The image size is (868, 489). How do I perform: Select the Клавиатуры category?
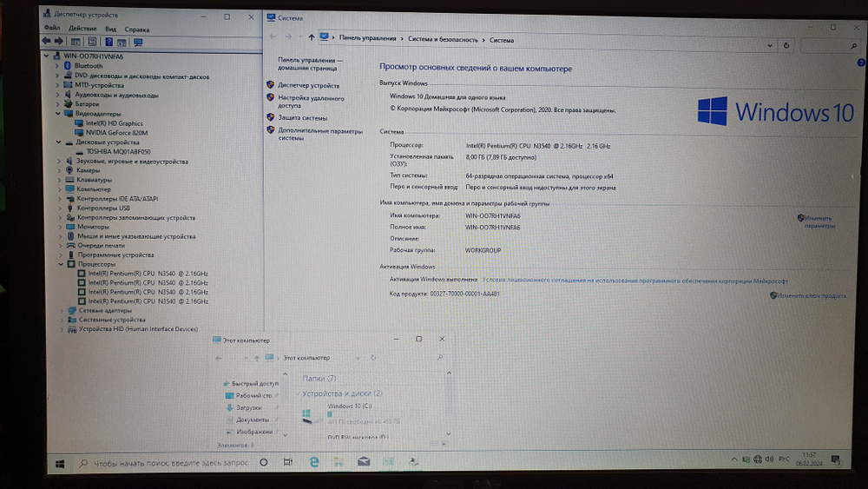pyautogui.click(x=94, y=180)
